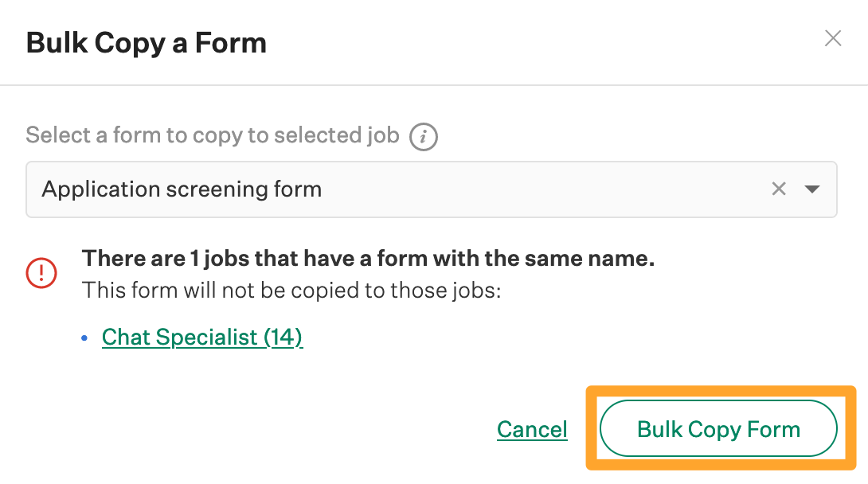Select the 'Application screening form' value text
The image size is (868, 484).
(182, 189)
